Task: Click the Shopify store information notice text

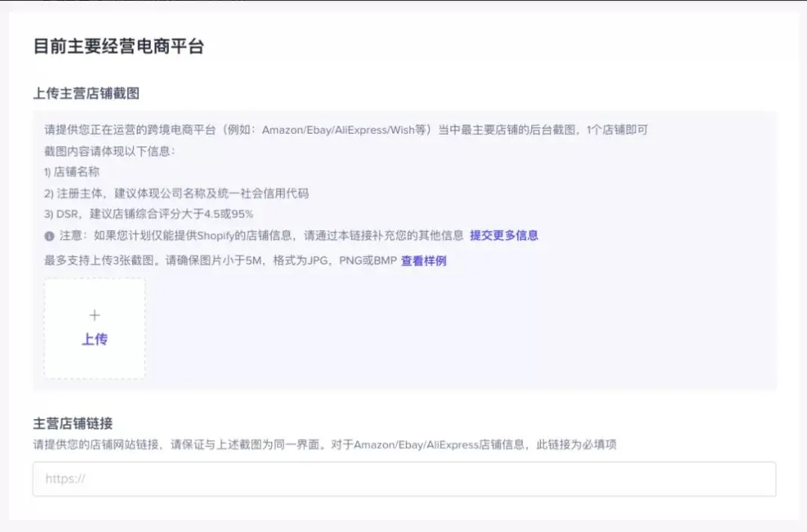Action: pyautogui.click(x=278, y=235)
